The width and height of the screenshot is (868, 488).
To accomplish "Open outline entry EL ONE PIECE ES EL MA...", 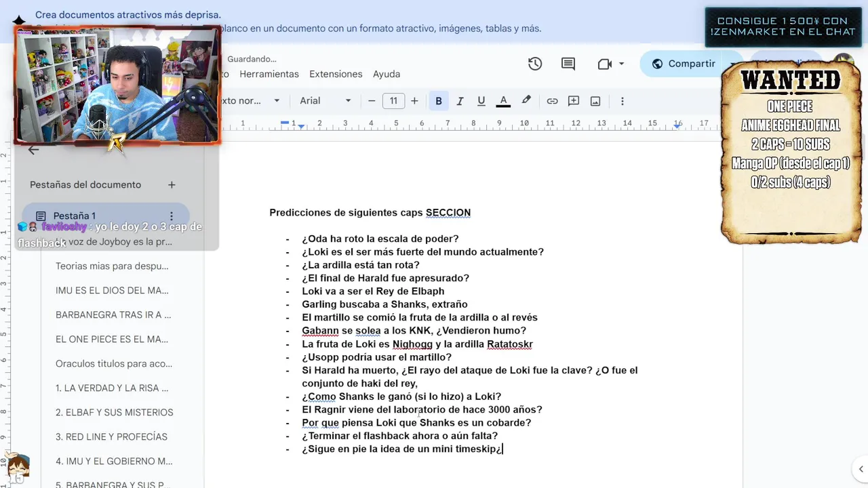I will 112,340.
